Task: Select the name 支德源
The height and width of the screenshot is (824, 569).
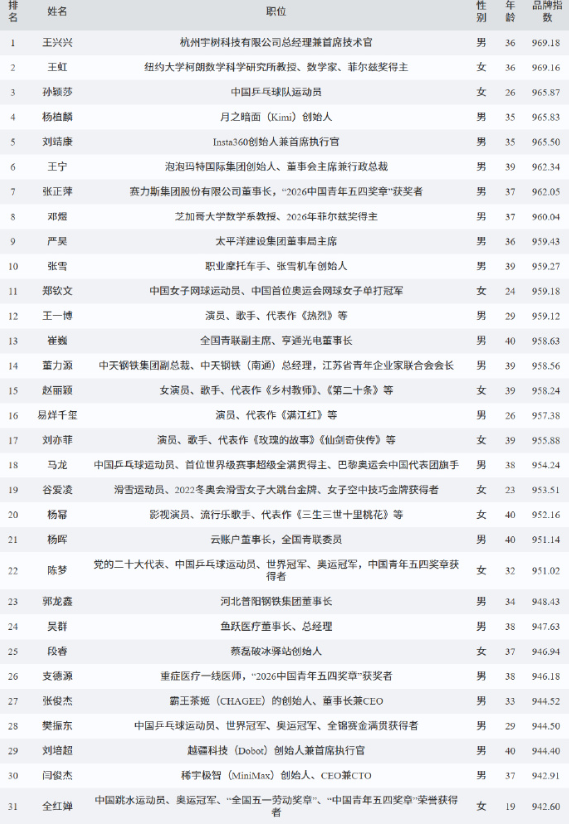Action: point(57,676)
